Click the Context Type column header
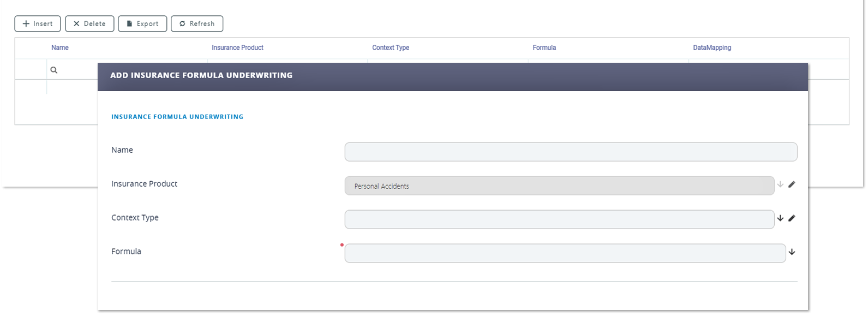 point(391,48)
